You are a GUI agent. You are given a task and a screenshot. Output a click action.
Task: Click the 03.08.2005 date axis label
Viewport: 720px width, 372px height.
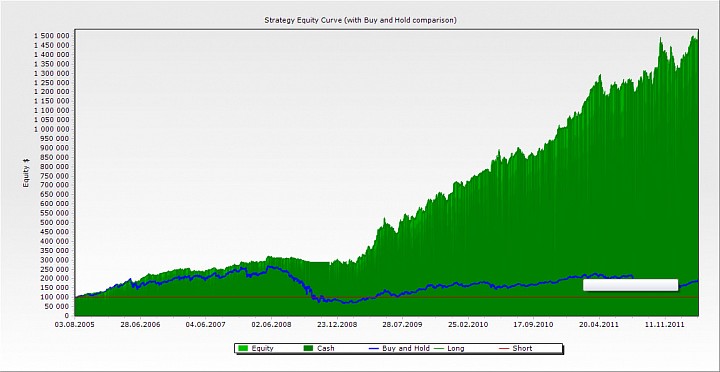pyautogui.click(x=75, y=324)
